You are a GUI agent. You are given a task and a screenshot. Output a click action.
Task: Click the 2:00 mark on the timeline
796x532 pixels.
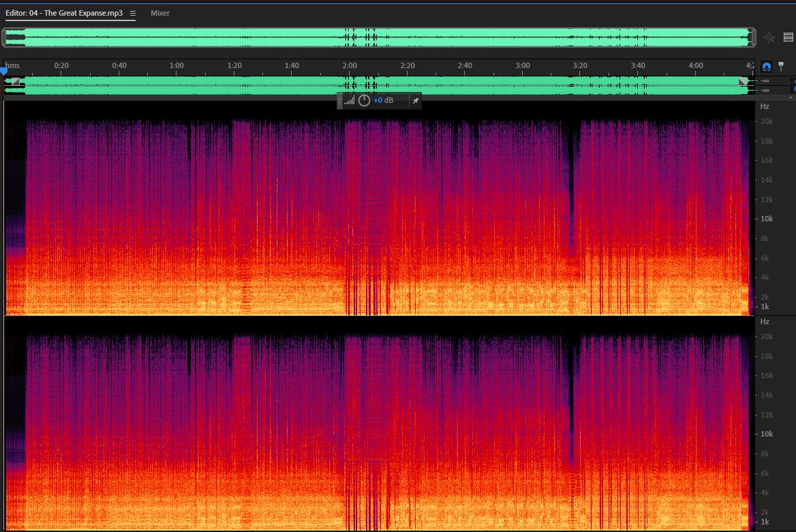click(x=349, y=65)
